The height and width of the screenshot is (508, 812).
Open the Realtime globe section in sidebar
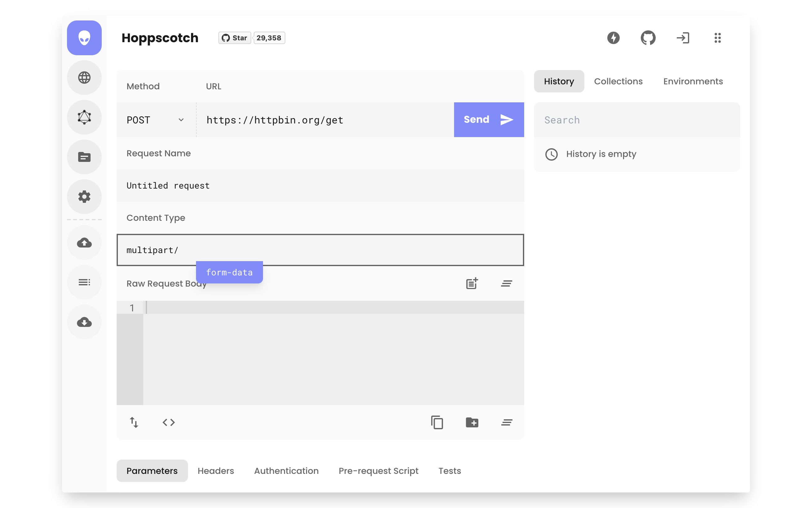[84, 78]
